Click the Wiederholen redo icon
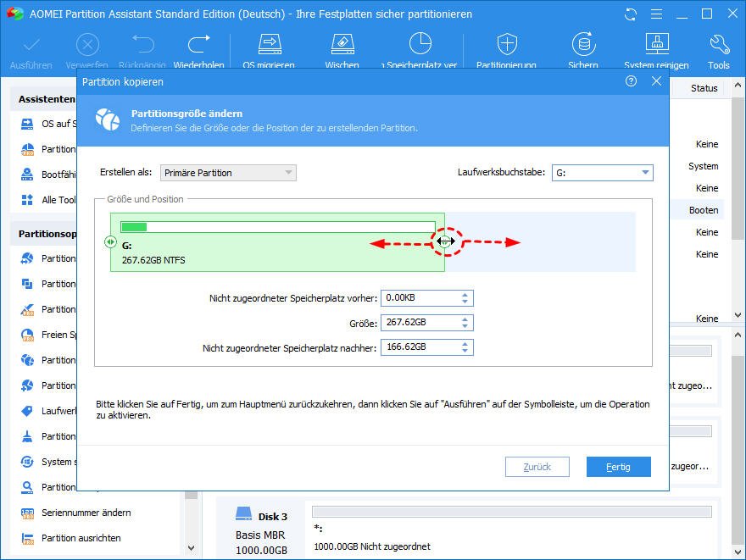The width and height of the screenshot is (746, 560). pos(199,44)
